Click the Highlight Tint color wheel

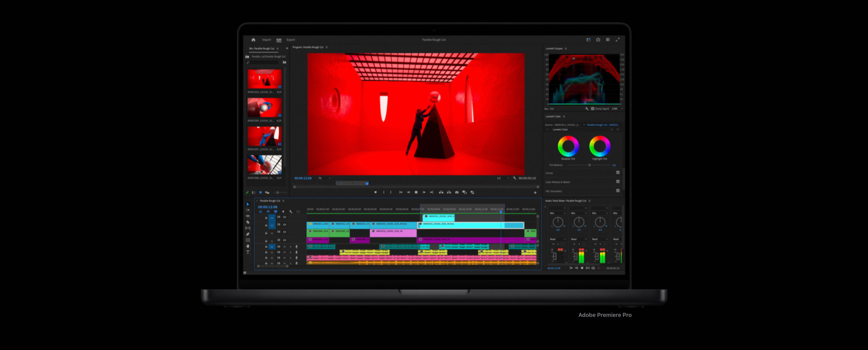pyautogui.click(x=600, y=146)
